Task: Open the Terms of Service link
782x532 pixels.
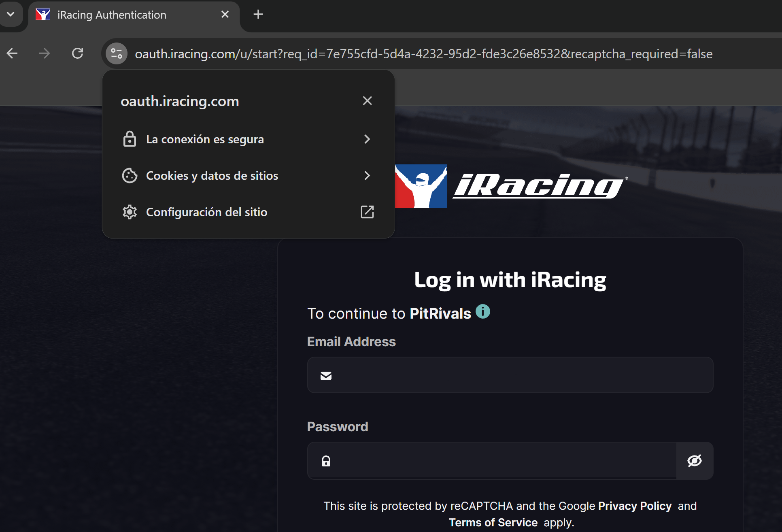Action: [493, 522]
